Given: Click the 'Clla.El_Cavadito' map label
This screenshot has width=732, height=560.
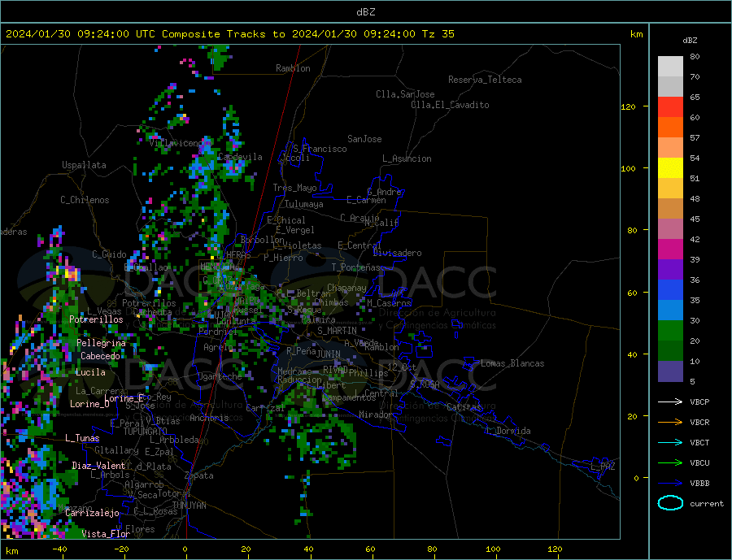Looking at the screenshot, I should click(x=450, y=105).
